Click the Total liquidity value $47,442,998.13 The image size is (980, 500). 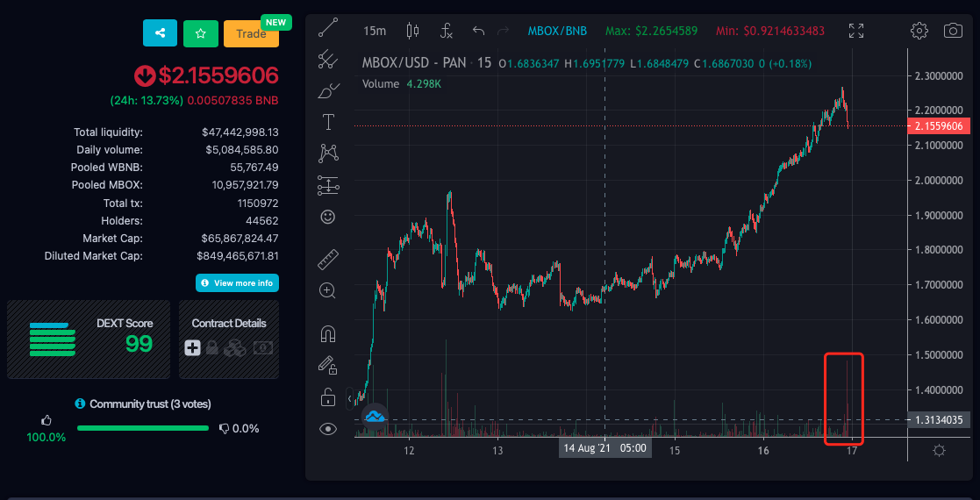pos(240,132)
